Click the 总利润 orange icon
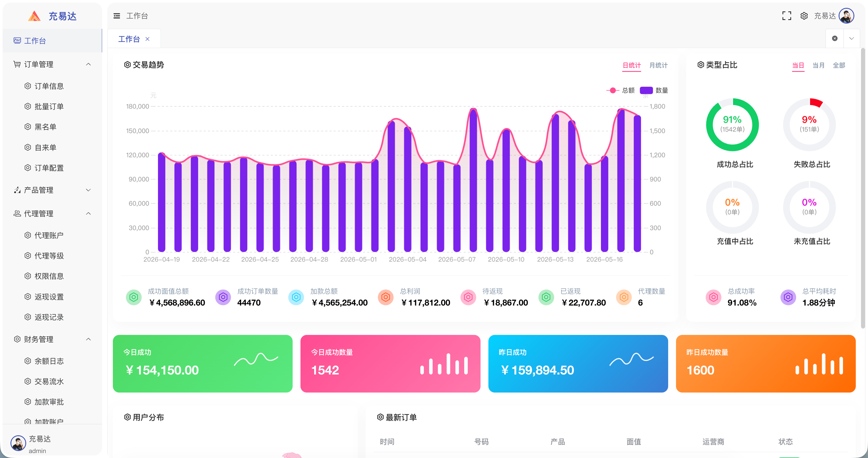Image resolution: width=868 pixels, height=458 pixels. (386, 297)
